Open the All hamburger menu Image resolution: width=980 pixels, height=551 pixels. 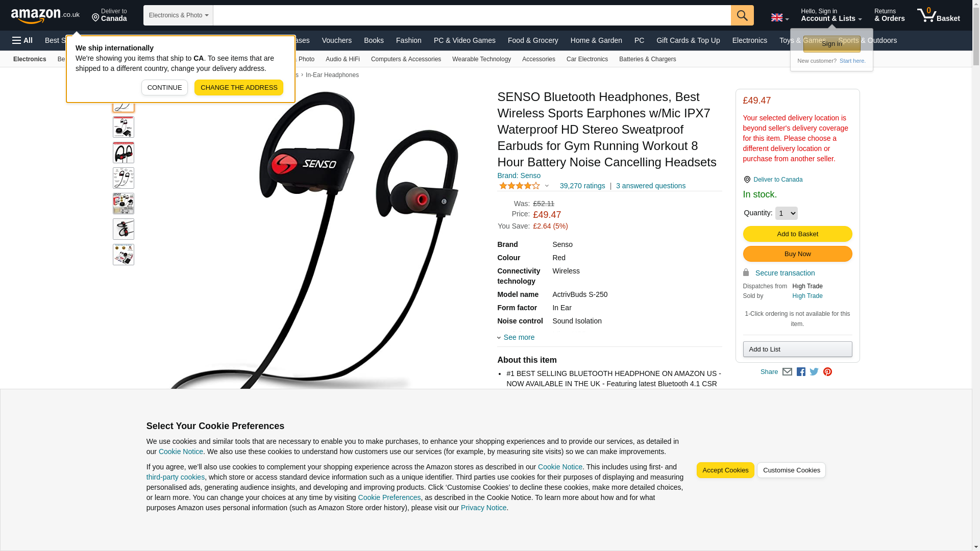tap(22, 40)
